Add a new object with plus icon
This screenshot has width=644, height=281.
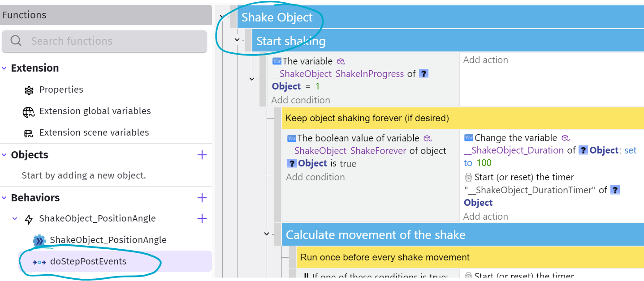(202, 155)
